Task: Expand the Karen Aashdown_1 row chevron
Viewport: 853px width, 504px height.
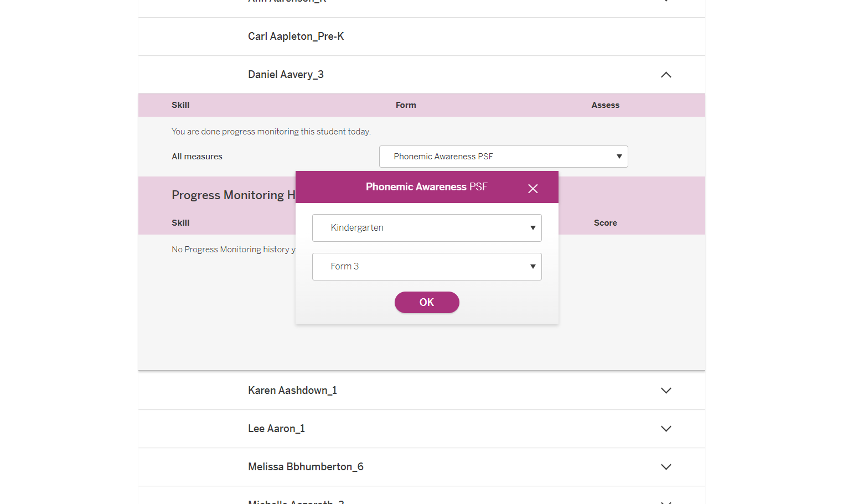Action: [x=666, y=391]
